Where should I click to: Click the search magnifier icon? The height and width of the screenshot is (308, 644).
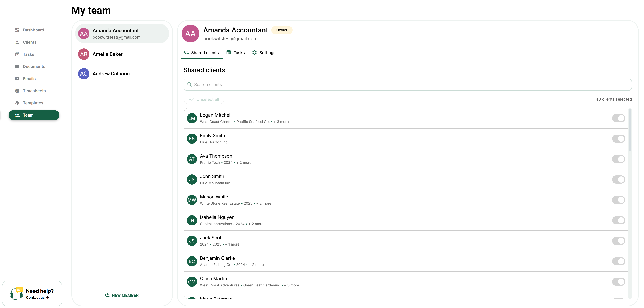(x=190, y=85)
